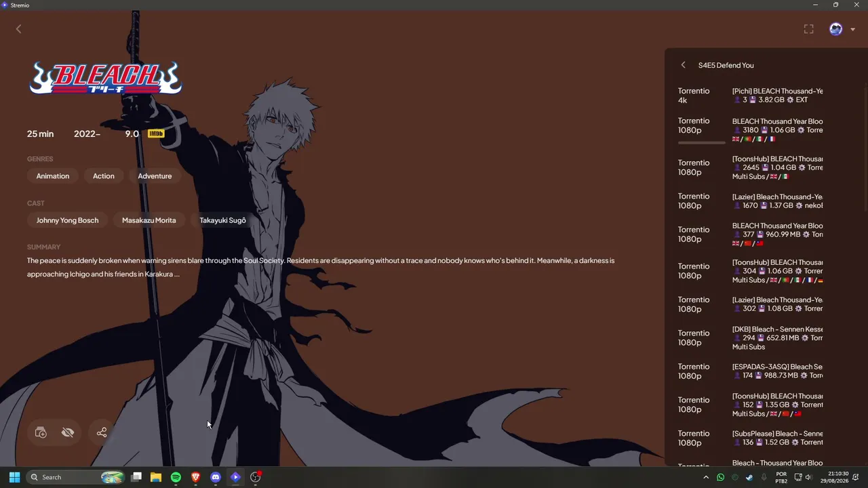This screenshot has height=488, width=868.
Task: Open the IMDb rating badge
Action: pyautogui.click(x=156, y=134)
